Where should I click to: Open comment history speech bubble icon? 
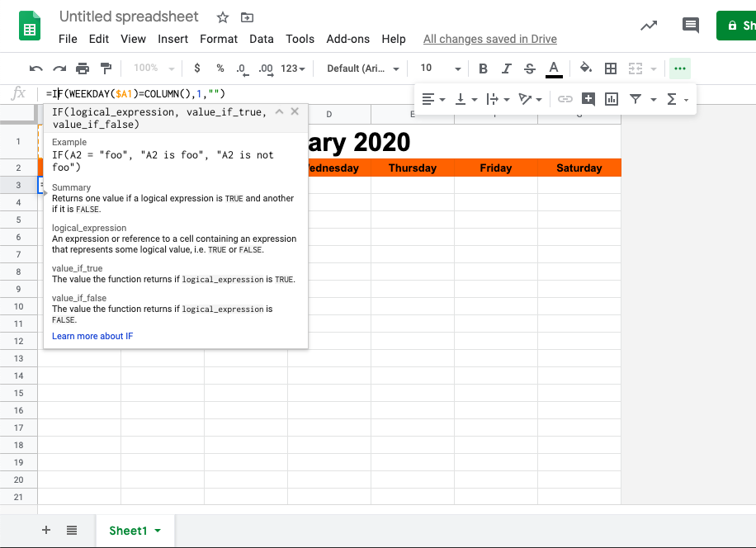[x=691, y=26]
